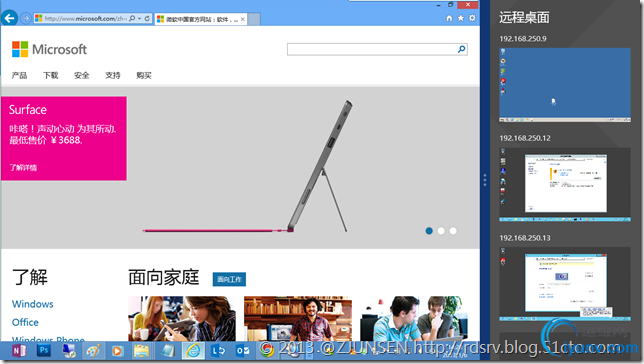The image size is (644, 364).
Task: Open OneNote from the taskbar
Action: coord(19,351)
